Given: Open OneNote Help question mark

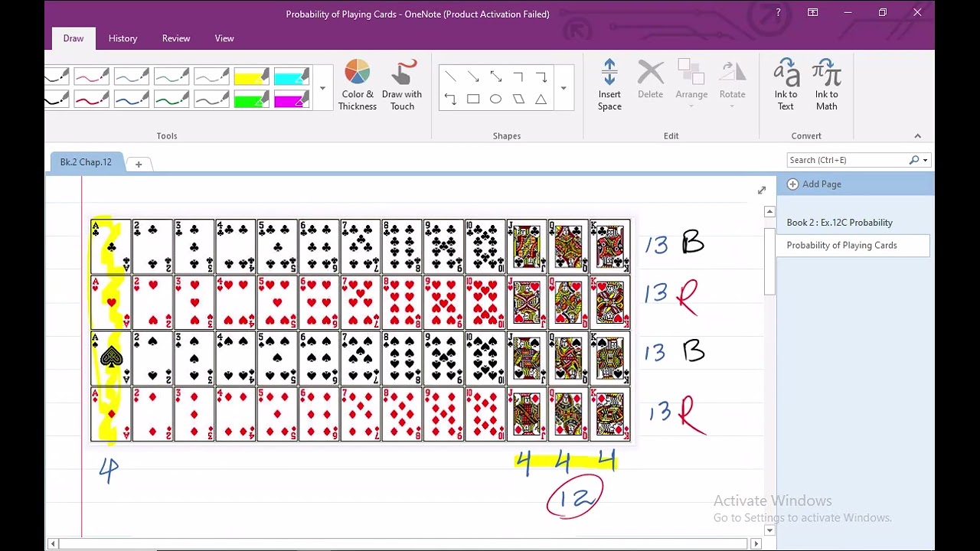Looking at the screenshot, I should pos(778,12).
